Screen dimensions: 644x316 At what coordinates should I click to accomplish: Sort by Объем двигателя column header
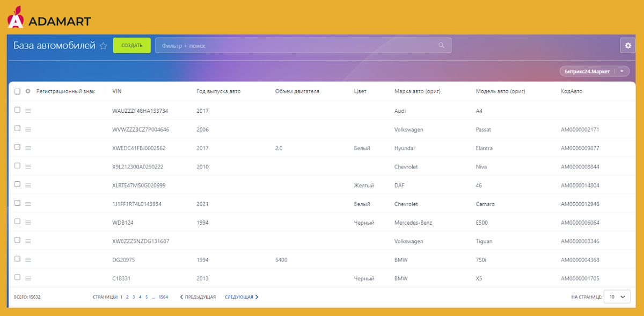[297, 91]
